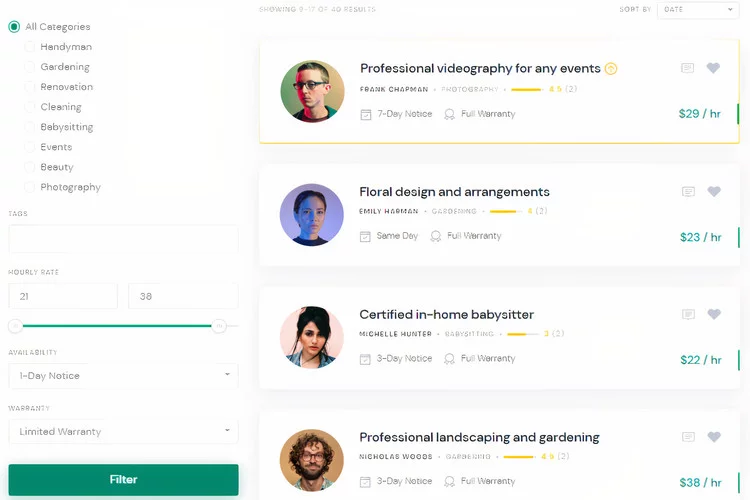750x500 pixels.
Task: Open message icon for Certified in-home babysitter
Action: point(688,314)
